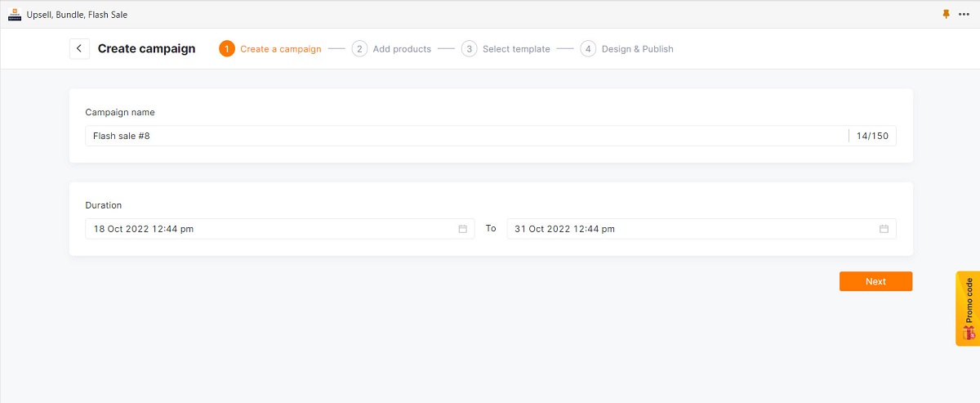Viewport: 980px width, 403px height.
Task: Go to Select template step
Action: point(506,49)
